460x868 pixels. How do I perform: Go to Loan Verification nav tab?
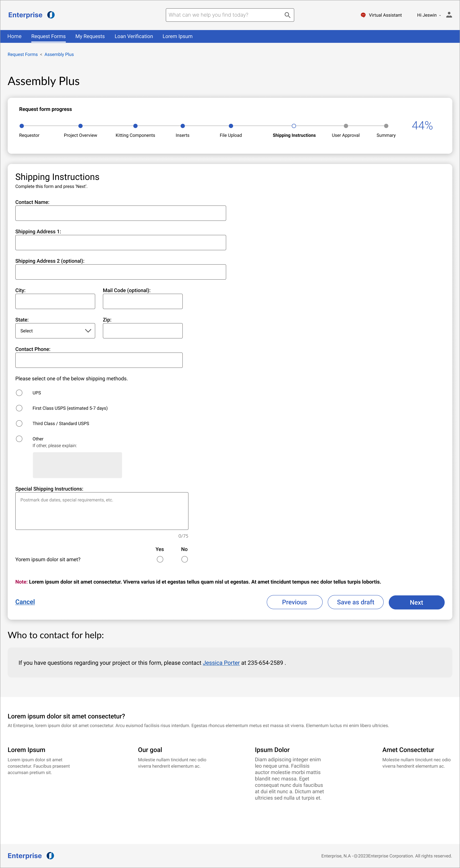coord(134,36)
